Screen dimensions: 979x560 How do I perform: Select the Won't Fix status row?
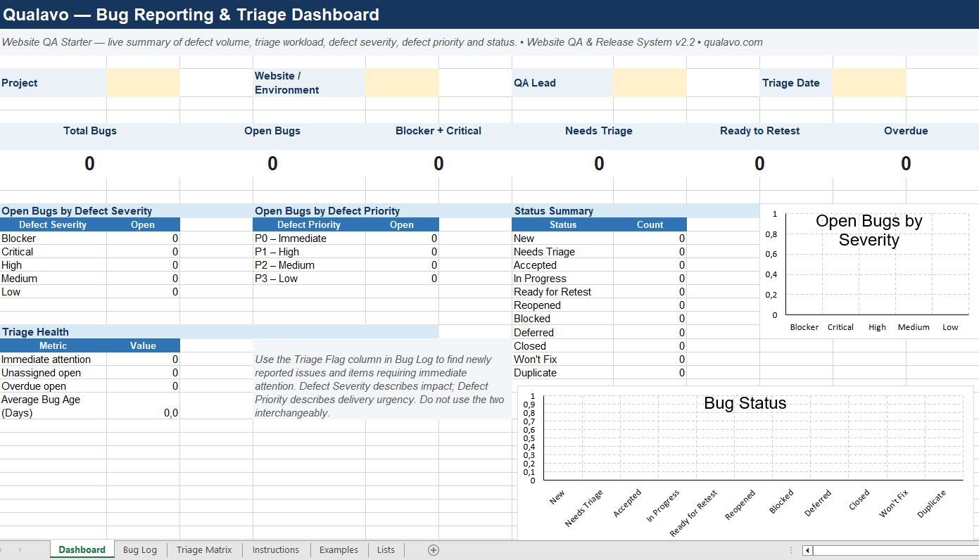pyautogui.click(x=599, y=359)
